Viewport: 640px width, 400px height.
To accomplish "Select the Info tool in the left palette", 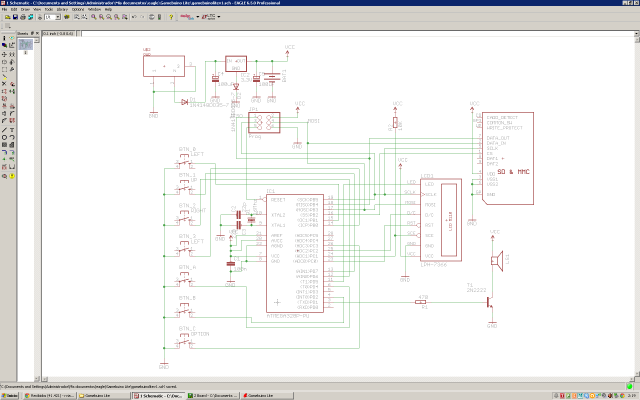I will (4, 38).
